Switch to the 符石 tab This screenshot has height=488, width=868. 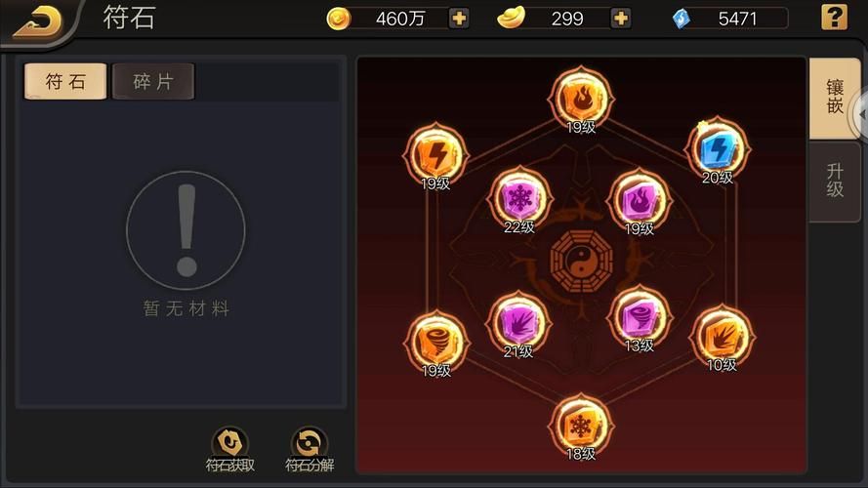65,81
